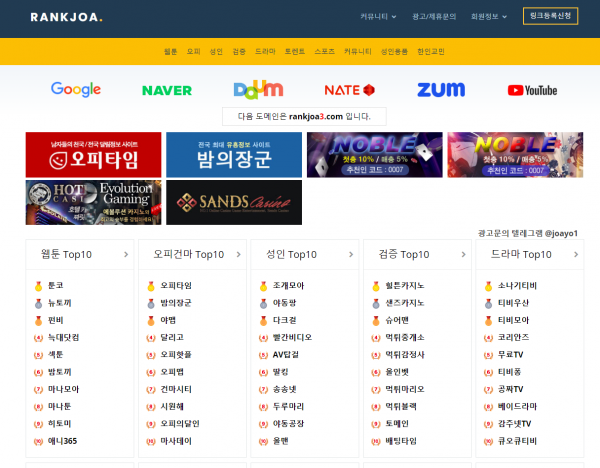Image resolution: width=600 pixels, height=468 pixels.
Task: Click the blue 밤의장군 banner
Action: pyautogui.click(x=234, y=155)
